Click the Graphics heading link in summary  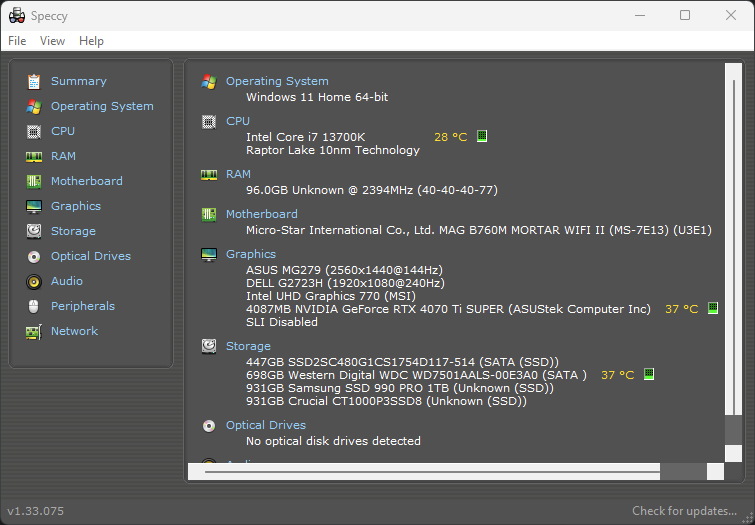(251, 254)
